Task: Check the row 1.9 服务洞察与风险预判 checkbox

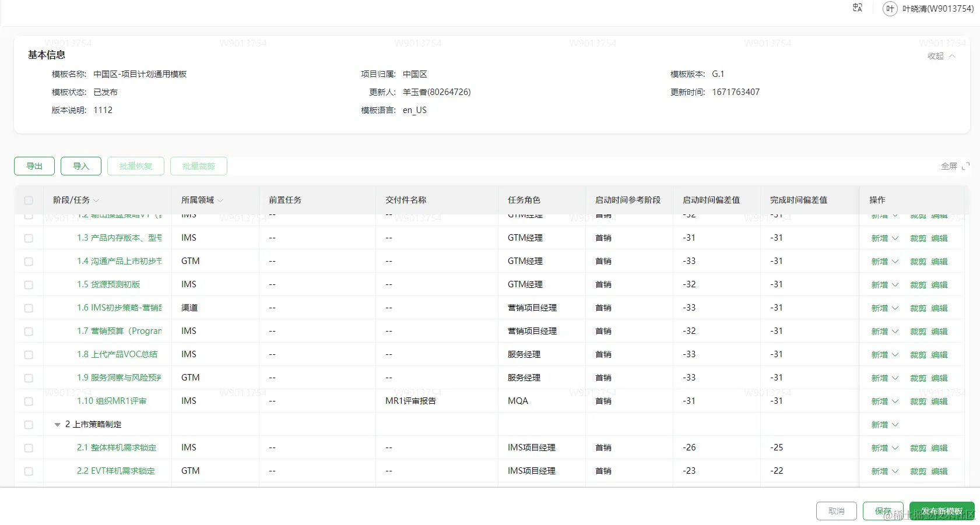Action: 29,378
